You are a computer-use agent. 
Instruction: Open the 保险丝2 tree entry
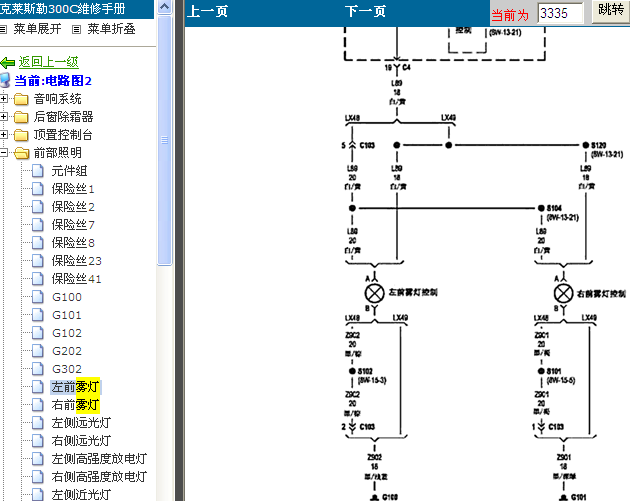(x=73, y=207)
